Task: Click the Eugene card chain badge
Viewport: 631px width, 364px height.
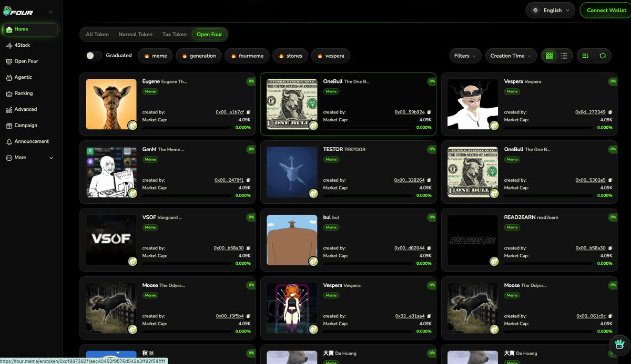Action: pyautogui.click(x=133, y=125)
